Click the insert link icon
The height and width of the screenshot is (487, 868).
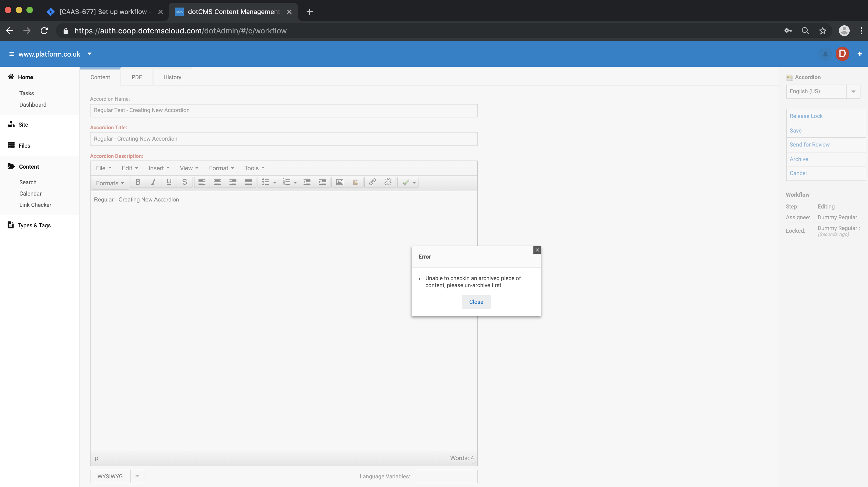coord(372,182)
